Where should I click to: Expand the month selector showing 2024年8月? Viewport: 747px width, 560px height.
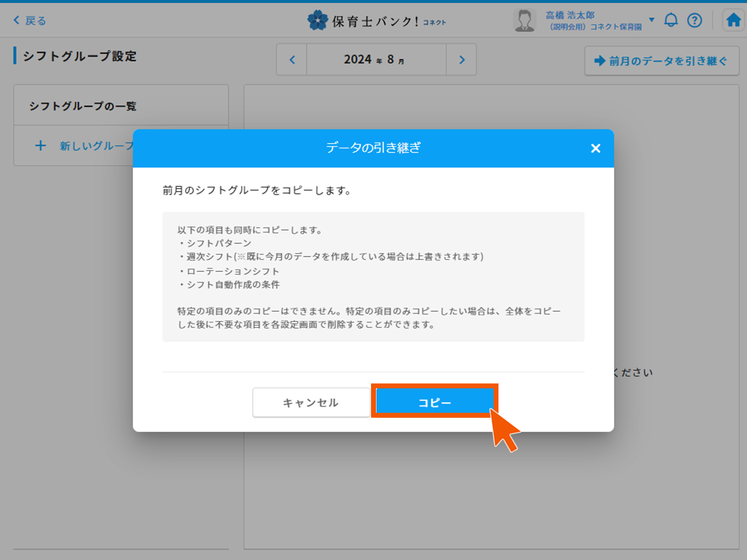click(376, 60)
